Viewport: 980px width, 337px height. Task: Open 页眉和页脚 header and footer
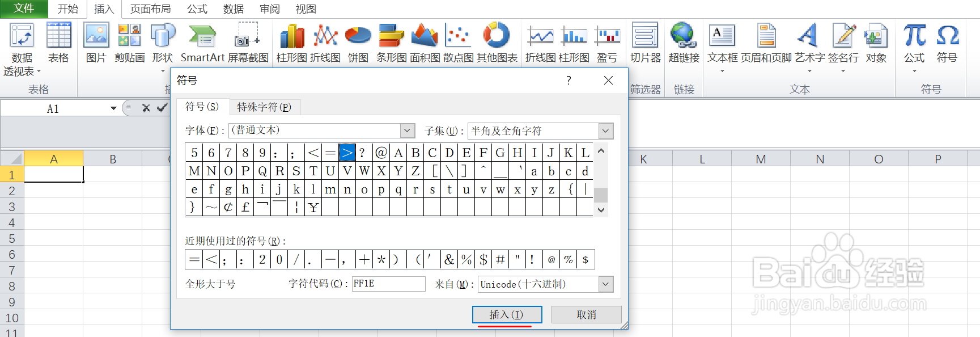tap(766, 43)
